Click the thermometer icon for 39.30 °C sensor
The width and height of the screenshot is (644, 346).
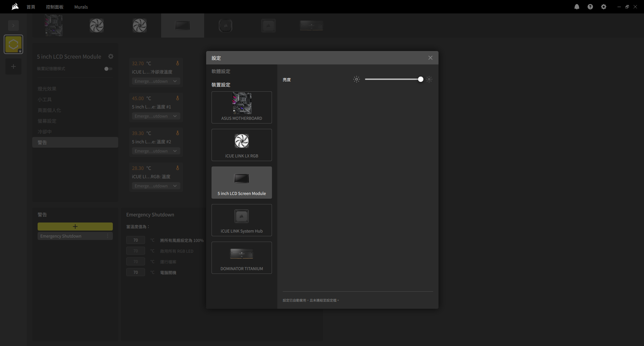(178, 133)
